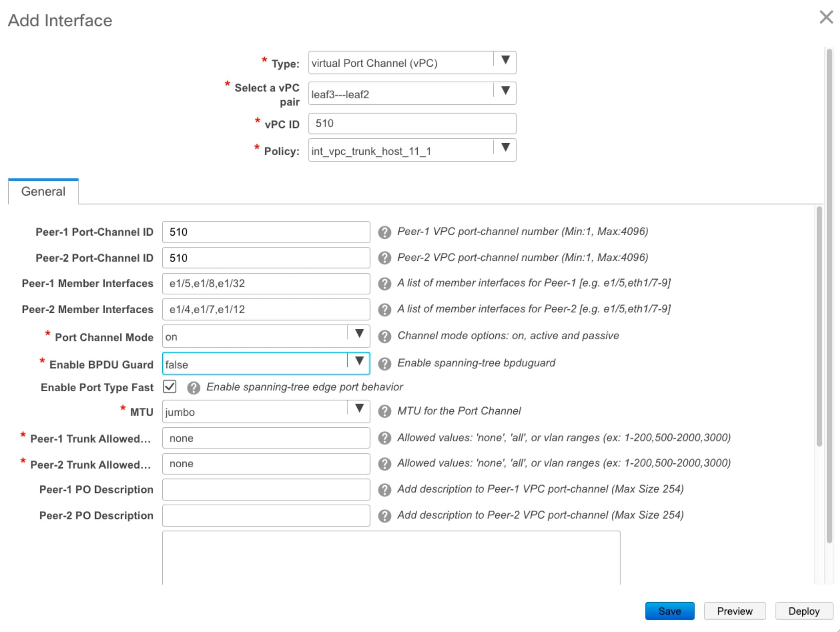Click the vPC ID input field
The width and height of the screenshot is (840, 632).
[412, 123]
